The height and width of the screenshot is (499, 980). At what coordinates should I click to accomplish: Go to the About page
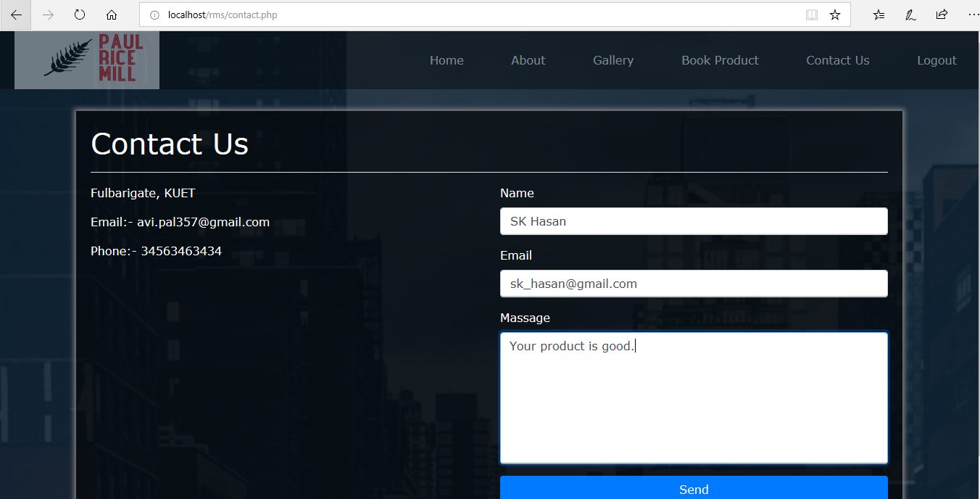pos(528,60)
